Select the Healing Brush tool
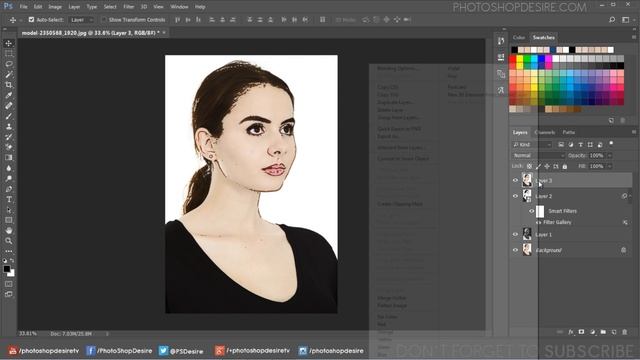640x360 pixels. [9, 106]
